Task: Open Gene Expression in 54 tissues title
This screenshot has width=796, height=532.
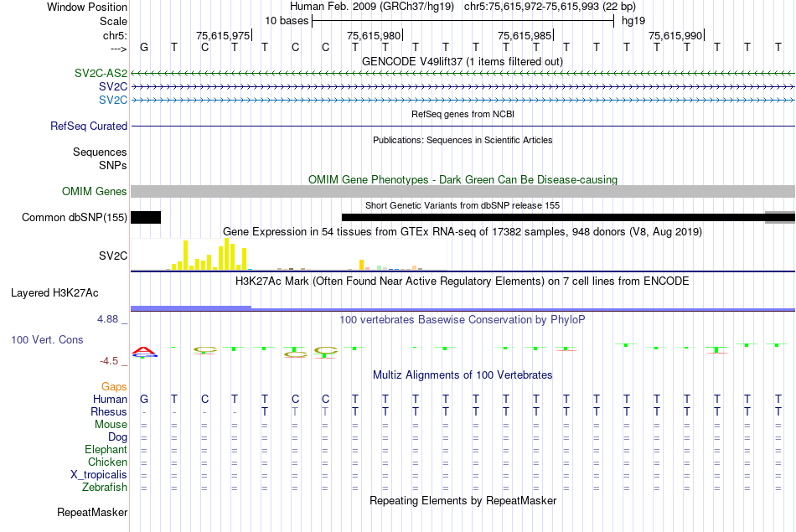Action: tap(463, 232)
